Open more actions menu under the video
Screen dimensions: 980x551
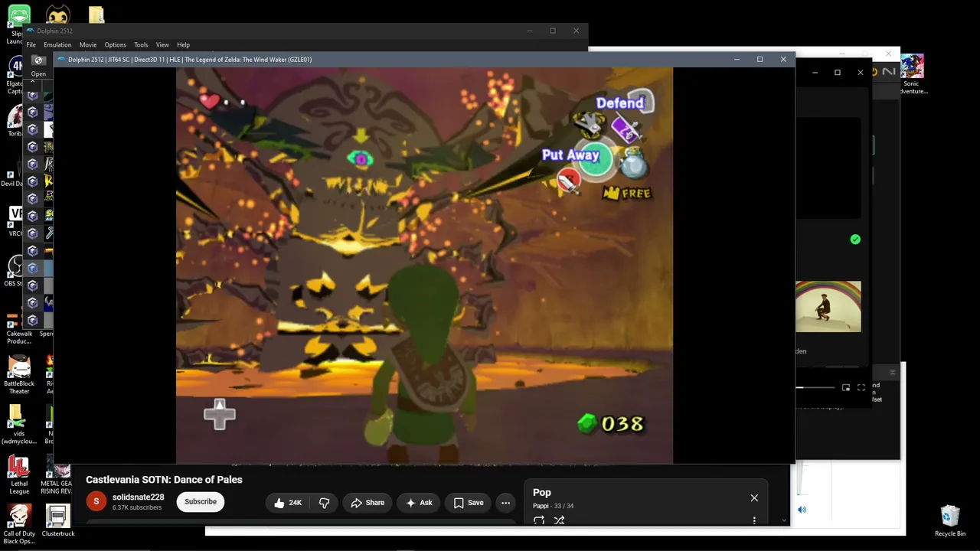[x=505, y=503]
